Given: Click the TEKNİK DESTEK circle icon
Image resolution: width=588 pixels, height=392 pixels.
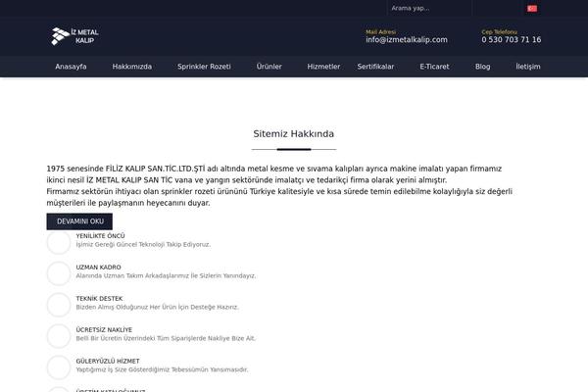Looking at the screenshot, I should 59,305.
